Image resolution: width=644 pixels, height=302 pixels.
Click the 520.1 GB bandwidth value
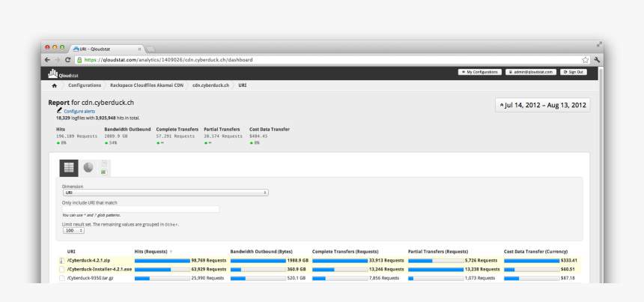296,278
